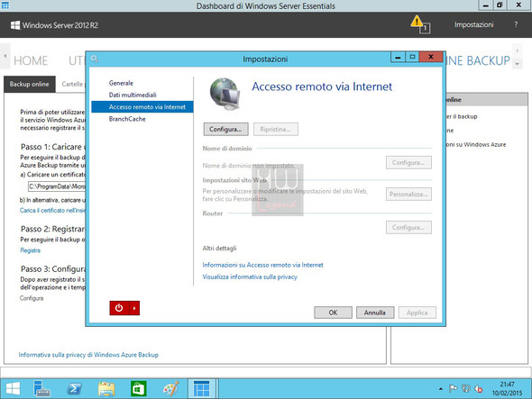Expand the arrow beside power button

click(134, 308)
